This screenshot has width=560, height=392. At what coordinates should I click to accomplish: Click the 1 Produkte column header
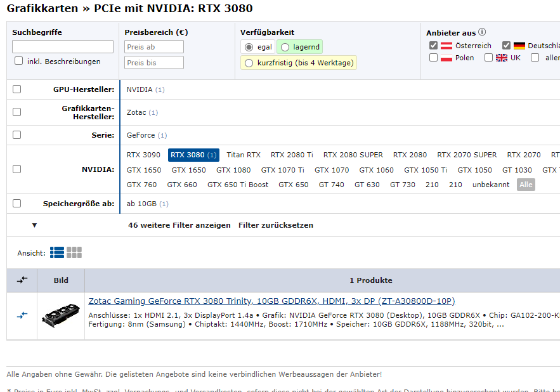371,280
